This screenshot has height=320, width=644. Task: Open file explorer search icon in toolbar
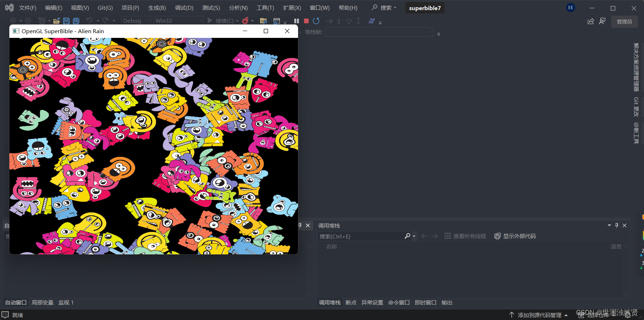pos(263,21)
